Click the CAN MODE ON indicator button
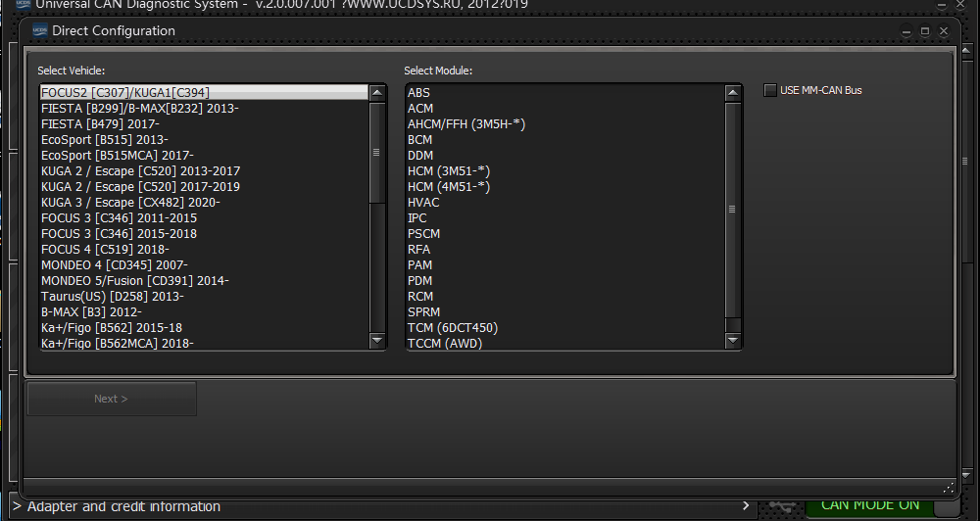The width and height of the screenshot is (980, 521). [x=870, y=504]
